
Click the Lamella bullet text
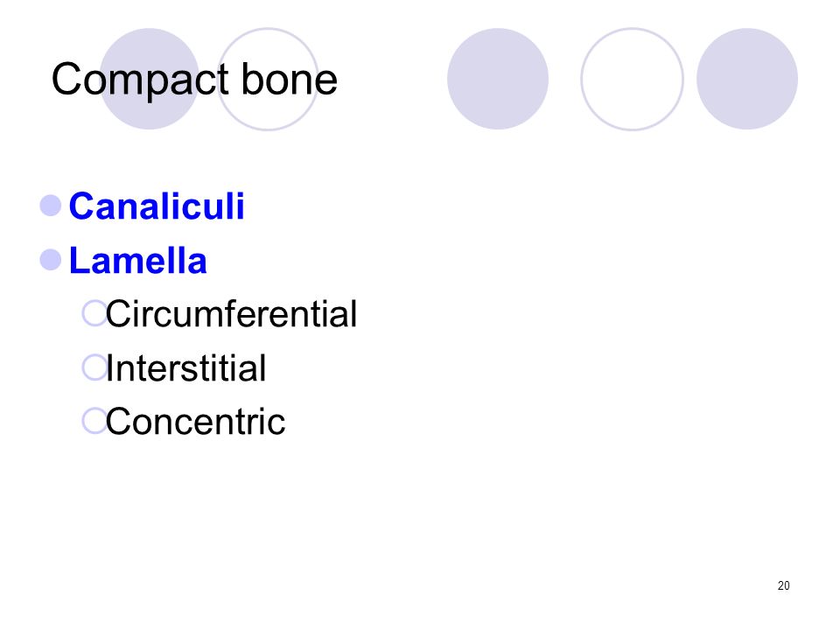[x=138, y=261]
